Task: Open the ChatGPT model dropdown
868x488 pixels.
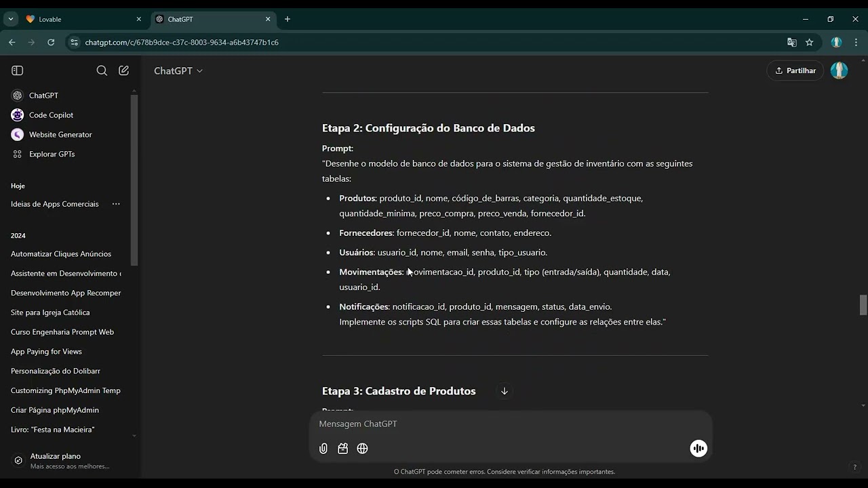Action: (178, 70)
